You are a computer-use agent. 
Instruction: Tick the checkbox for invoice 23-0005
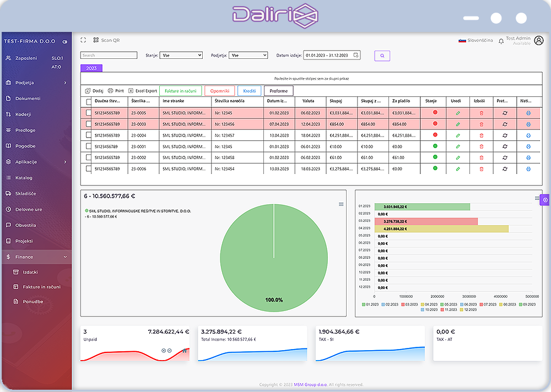click(89, 112)
